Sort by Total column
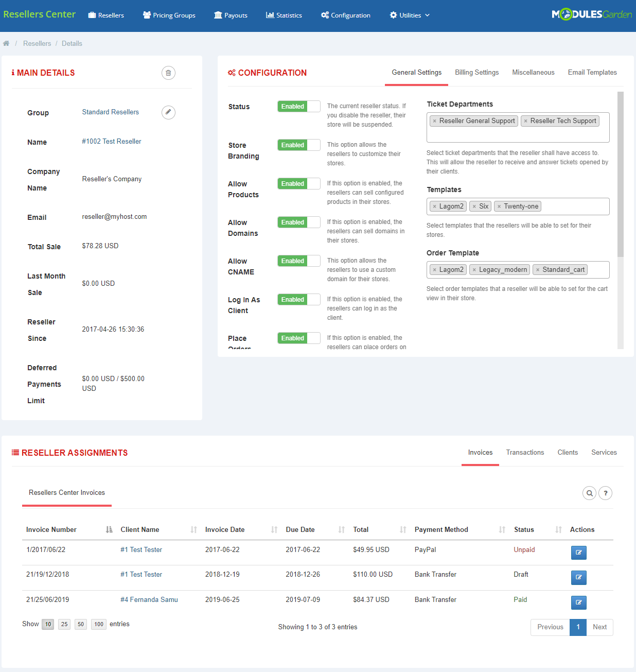The height and width of the screenshot is (672, 636). pos(380,530)
